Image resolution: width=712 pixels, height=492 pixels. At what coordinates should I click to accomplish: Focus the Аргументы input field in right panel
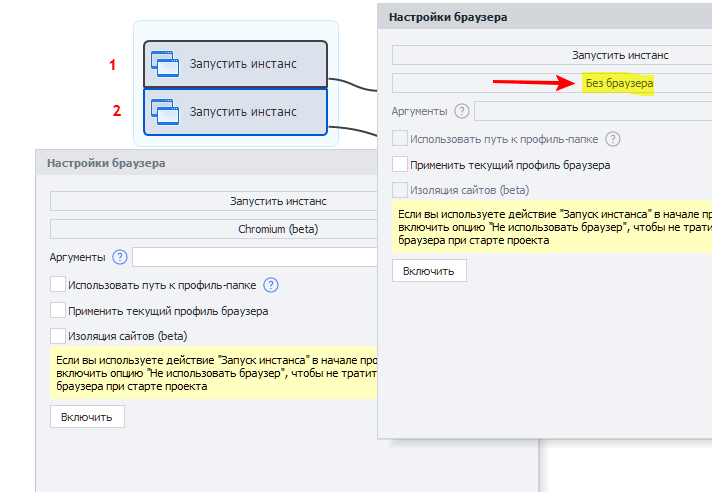point(593,111)
